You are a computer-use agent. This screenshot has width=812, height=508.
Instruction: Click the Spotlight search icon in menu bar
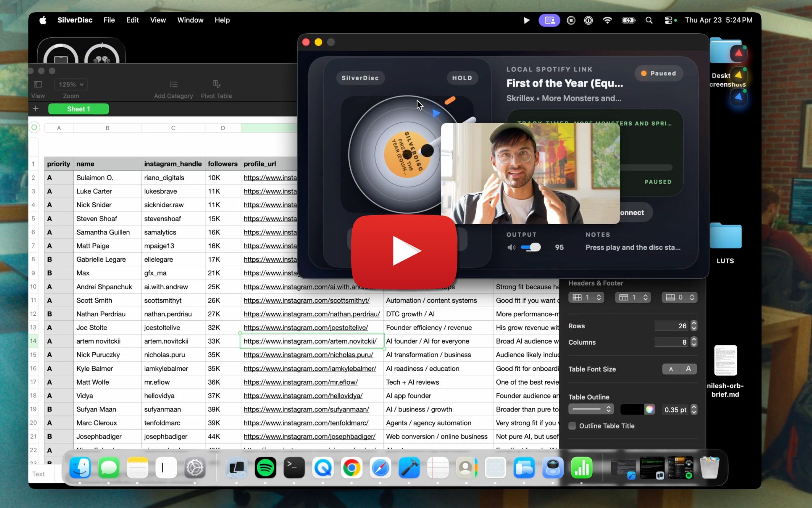tap(649, 20)
